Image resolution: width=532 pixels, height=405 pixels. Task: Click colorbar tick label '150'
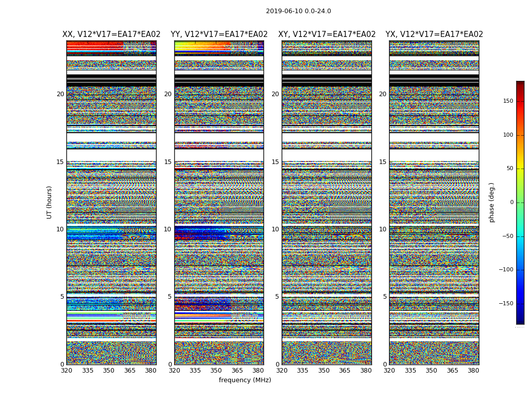click(508, 101)
